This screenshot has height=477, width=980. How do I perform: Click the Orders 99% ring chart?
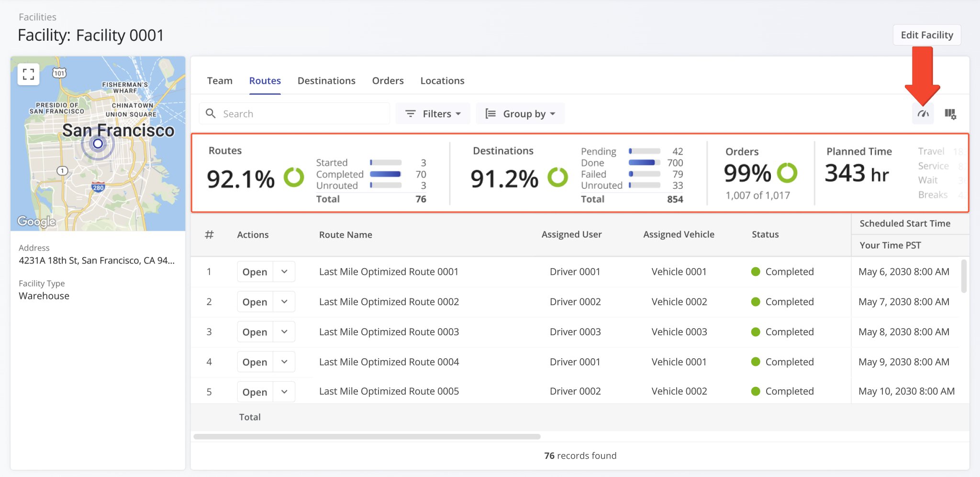click(x=787, y=173)
